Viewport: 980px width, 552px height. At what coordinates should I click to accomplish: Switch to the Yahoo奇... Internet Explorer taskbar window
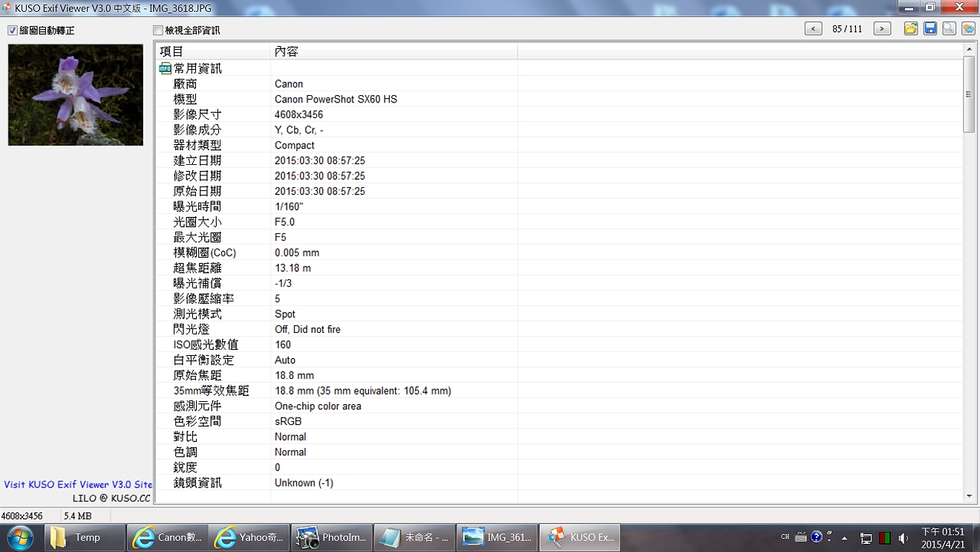tap(248, 537)
